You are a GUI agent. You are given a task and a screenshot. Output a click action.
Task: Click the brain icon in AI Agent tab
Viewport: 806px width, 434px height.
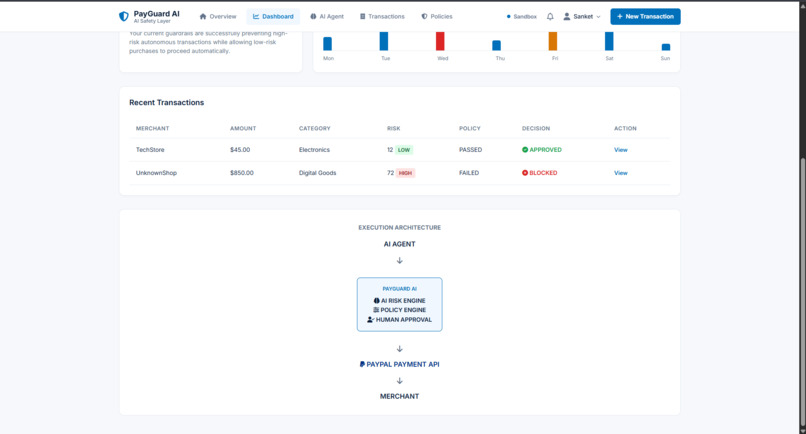(313, 16)
